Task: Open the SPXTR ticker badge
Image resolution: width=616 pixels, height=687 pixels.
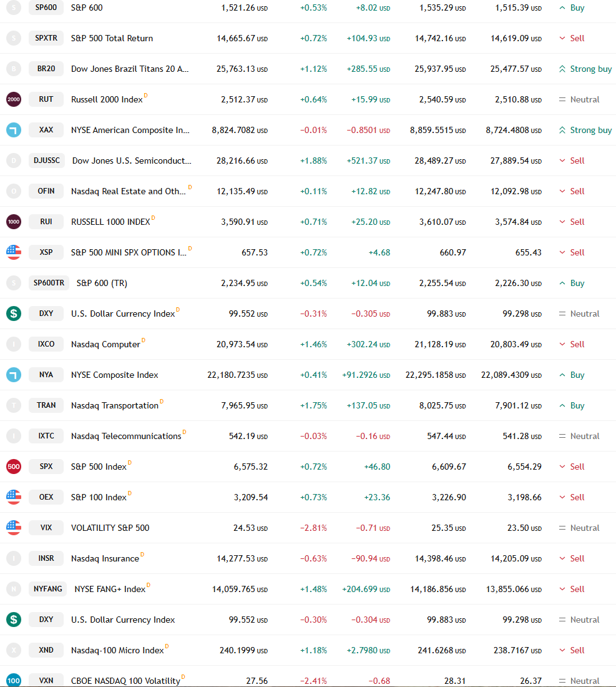Action: pyautogui.click(x=46, y=38)
